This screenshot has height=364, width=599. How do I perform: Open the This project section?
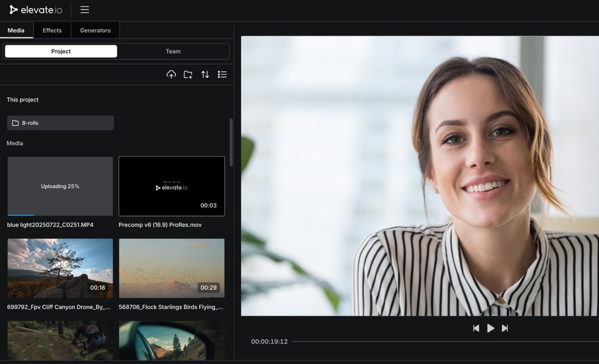tap(22, 99)
